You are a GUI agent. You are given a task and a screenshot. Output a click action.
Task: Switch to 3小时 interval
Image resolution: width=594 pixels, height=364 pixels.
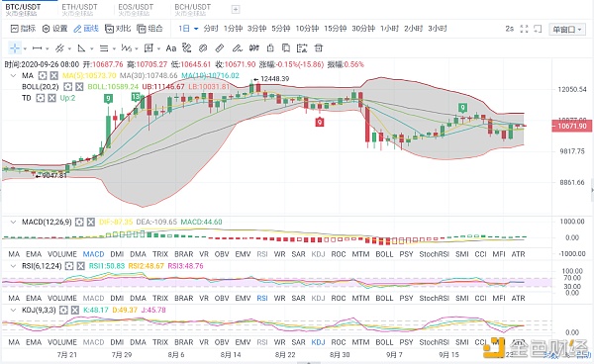pos(438,29)
